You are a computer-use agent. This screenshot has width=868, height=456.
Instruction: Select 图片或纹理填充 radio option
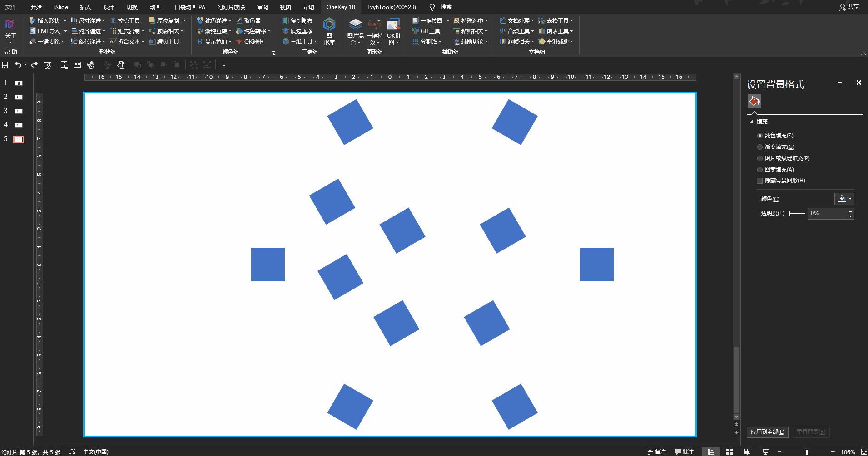click(760, 158)
